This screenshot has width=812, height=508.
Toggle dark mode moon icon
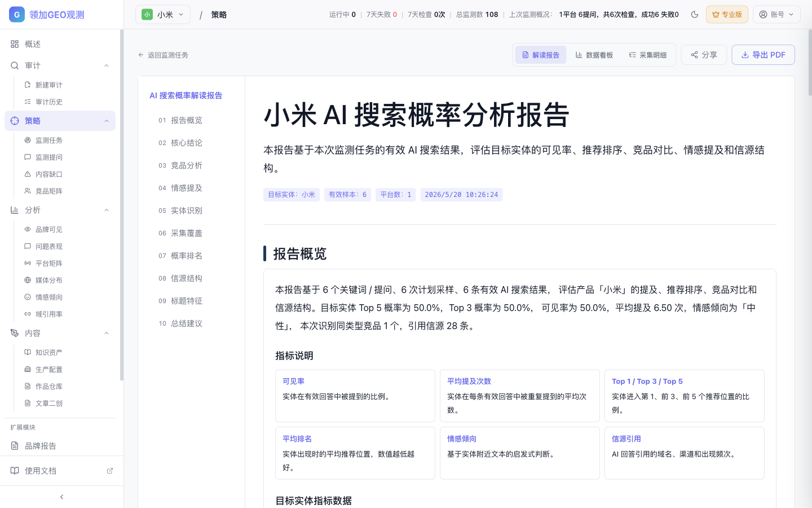(x=695, y=15)
